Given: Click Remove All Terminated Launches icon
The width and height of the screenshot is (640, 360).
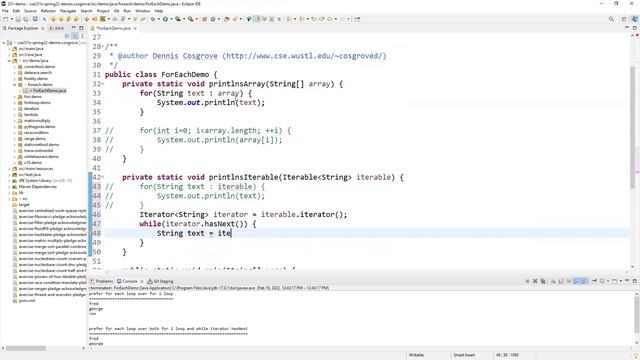Looking at the screenshot, I should [x=543, y=281].
